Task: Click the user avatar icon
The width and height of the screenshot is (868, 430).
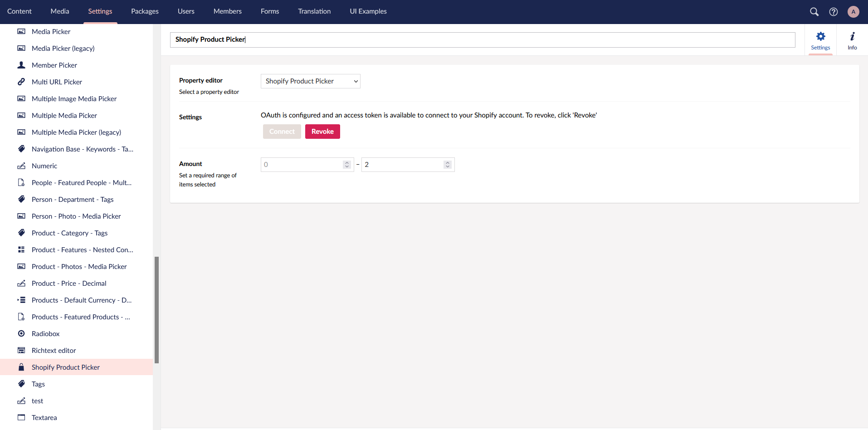Action: [853, 12]
